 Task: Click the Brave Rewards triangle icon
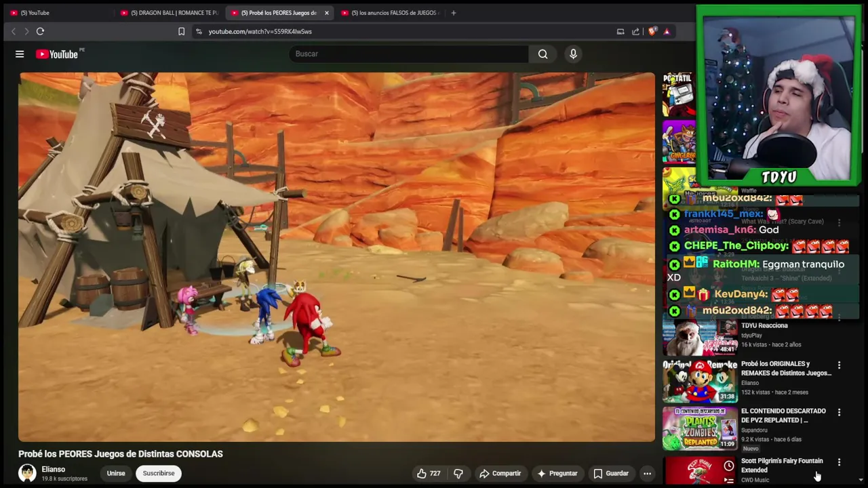[667, 31]
